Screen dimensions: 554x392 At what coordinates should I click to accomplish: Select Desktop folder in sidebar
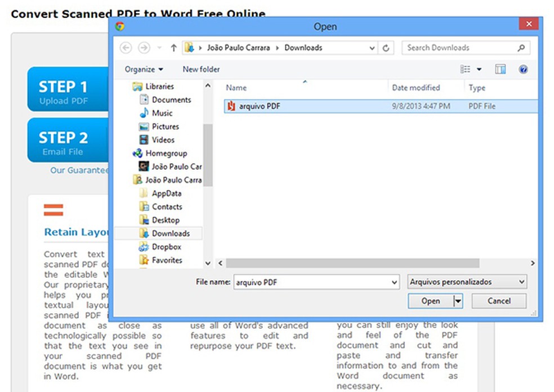point(166,220)
